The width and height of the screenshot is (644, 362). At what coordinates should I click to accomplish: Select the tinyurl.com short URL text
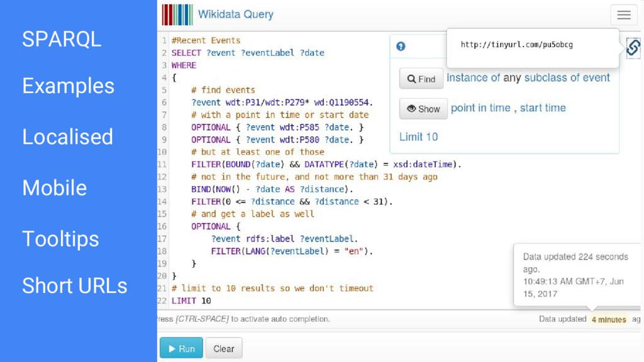coord(516,45)
